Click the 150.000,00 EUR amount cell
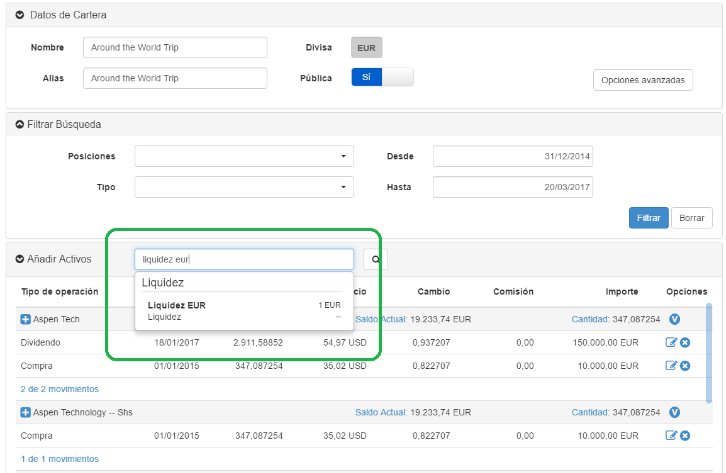726x473 pixels. [605, 342]
